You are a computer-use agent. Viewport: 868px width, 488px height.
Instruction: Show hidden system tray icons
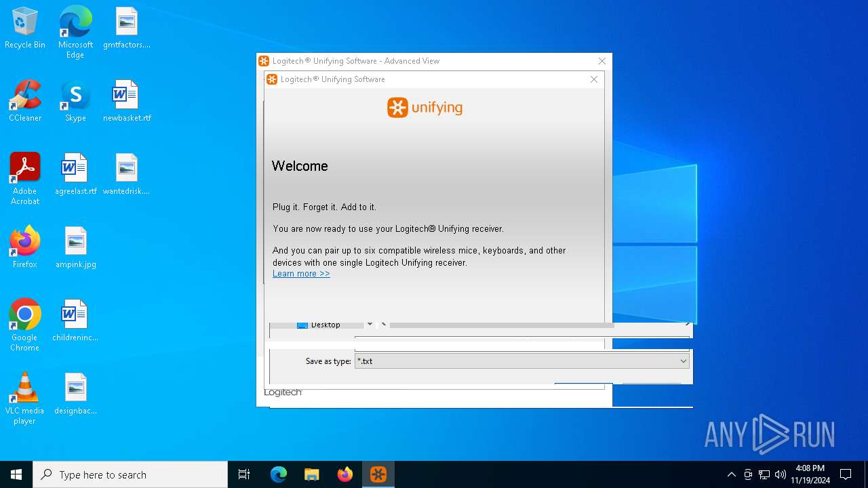click(x=731, y=474)
